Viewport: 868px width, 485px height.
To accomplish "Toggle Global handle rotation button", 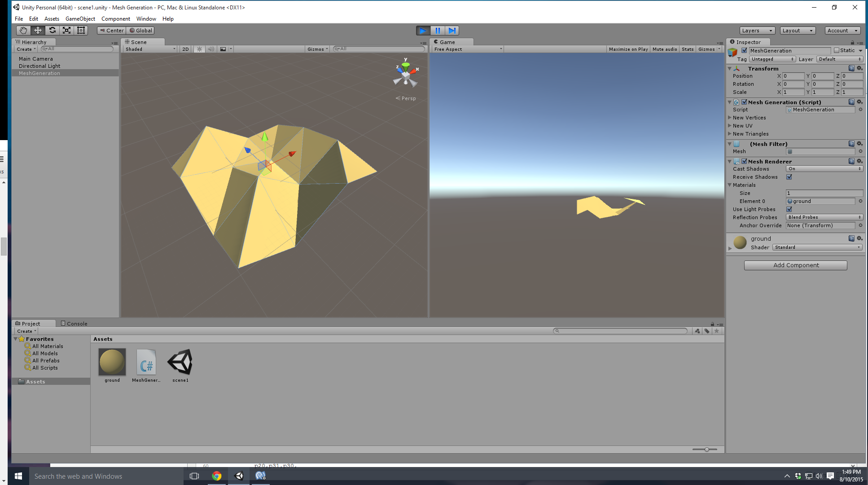I will tap(140, 31).
